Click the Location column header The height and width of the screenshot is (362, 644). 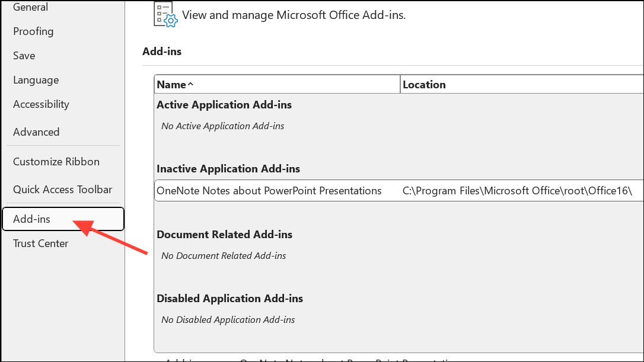424,85
